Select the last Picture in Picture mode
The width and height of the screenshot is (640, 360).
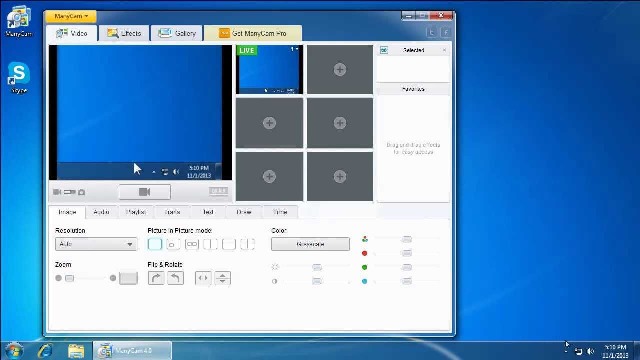(247, 244)
